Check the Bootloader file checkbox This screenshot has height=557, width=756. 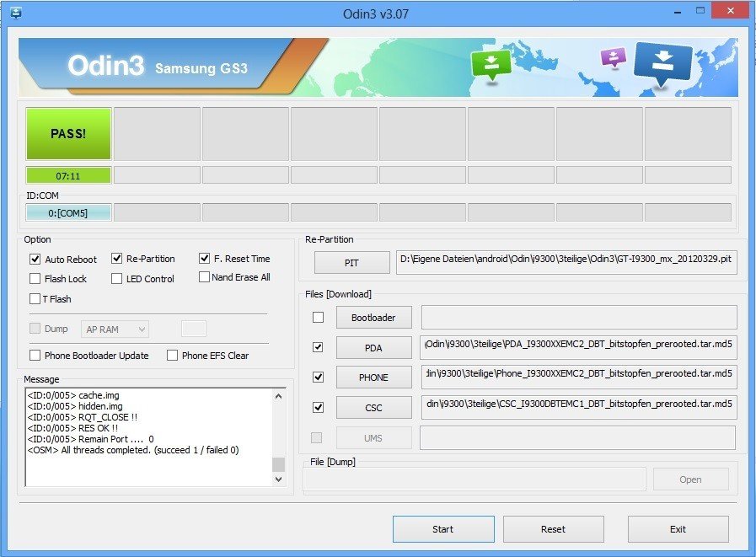tap(319, 318)
